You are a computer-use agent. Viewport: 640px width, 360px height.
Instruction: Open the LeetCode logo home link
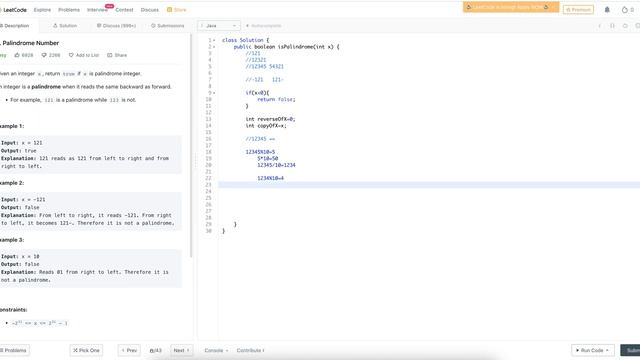point(13,10)
